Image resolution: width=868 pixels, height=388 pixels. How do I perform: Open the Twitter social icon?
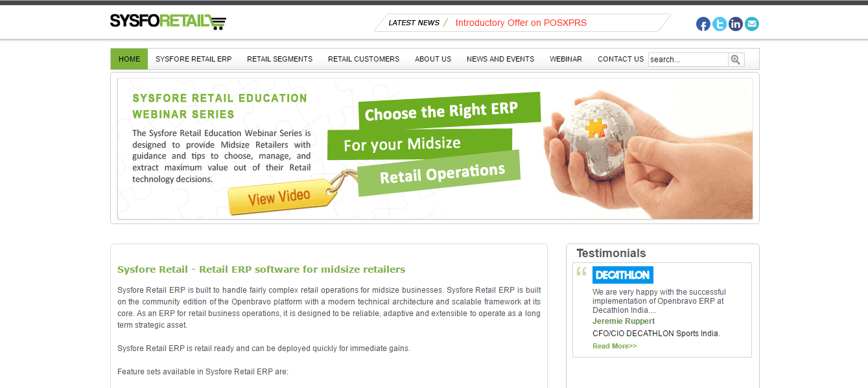tap(720, 24)
